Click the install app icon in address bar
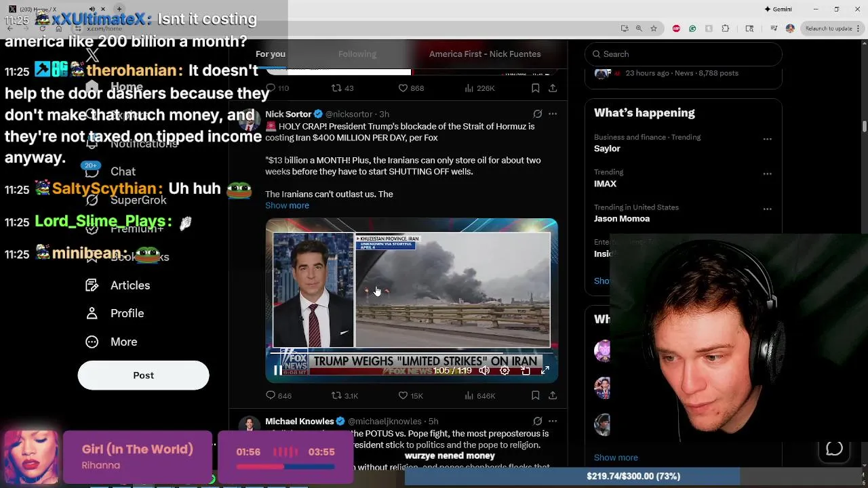This screenshot has width=868, height=488. click(x=625, y=28)
